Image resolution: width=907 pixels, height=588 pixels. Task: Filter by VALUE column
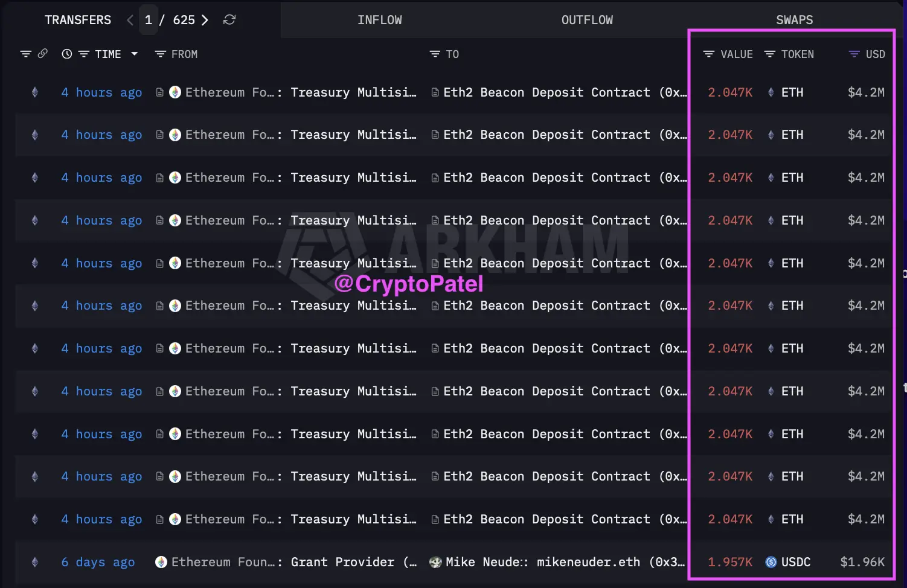(728, 54)
